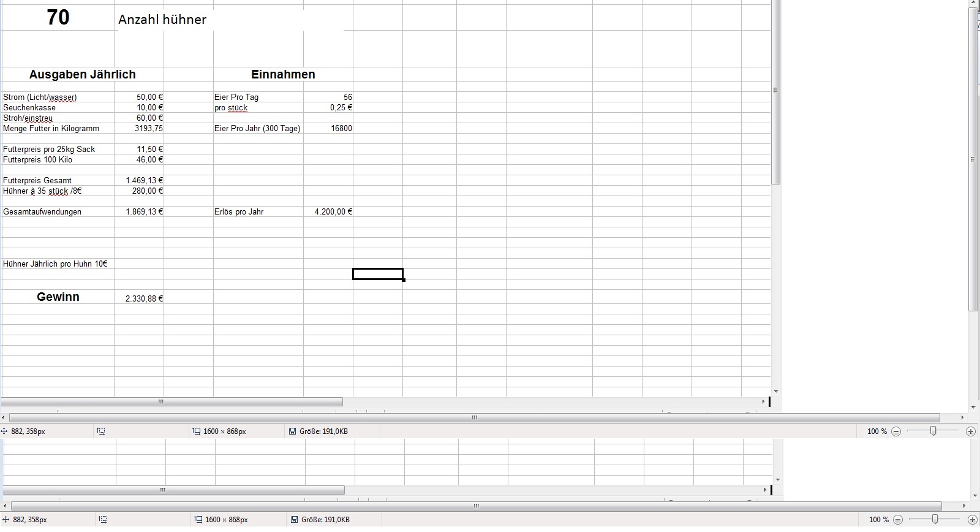Screen dimensions: 980x532
Task: Click the Seuchenkasse 10,00 € value cell
Action: [x=139, y=107]
